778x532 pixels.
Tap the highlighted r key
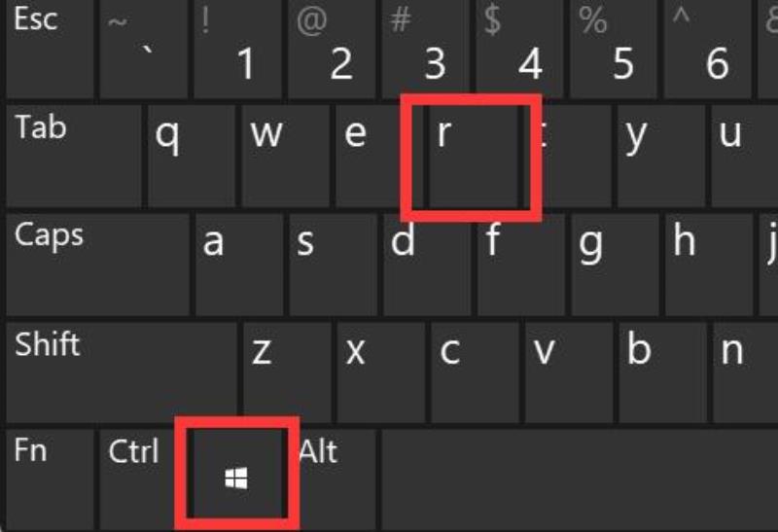[473, 157]
